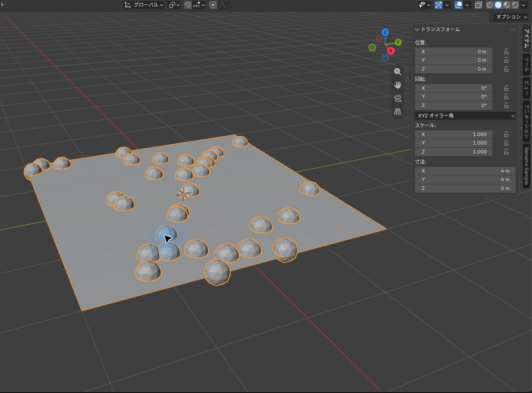Open the viewport shading options dropdown
The width and height of the screenshot is (532, 393).
pyautogui.click(x=523, y=5)
